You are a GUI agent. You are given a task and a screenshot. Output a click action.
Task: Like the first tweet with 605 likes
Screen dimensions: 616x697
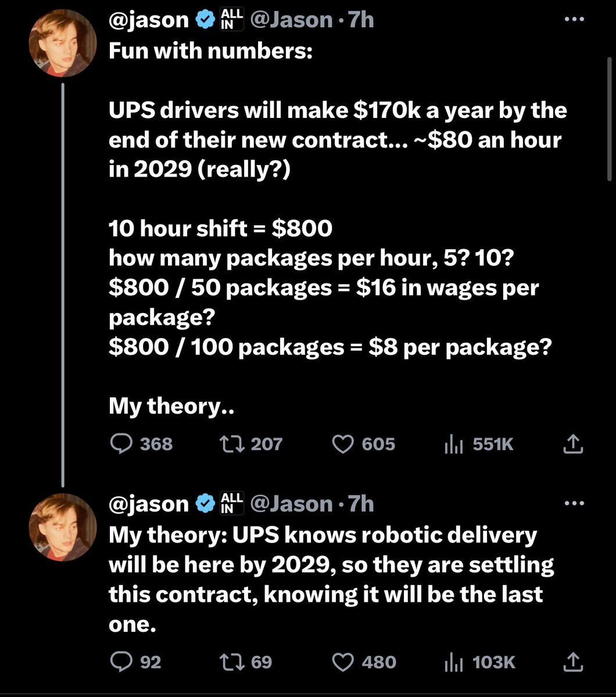343,444
